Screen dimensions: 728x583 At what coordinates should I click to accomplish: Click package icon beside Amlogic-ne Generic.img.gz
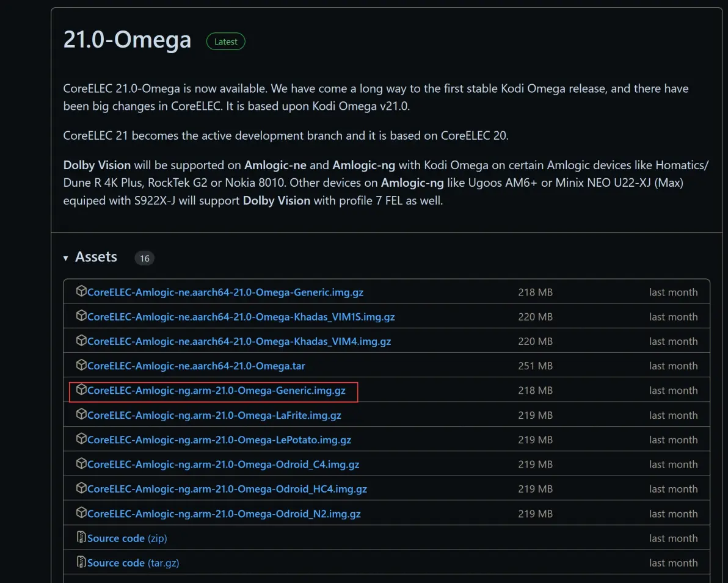81,292
